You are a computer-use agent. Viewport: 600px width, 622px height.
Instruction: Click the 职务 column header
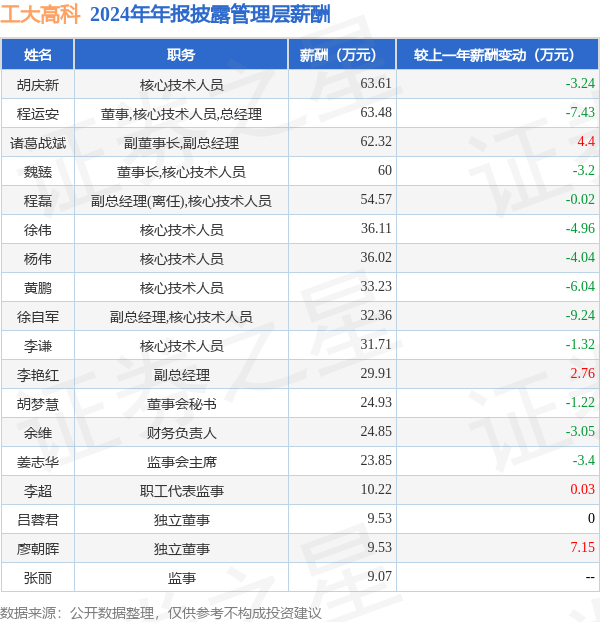pyautogui.click(x=181, y=54)
